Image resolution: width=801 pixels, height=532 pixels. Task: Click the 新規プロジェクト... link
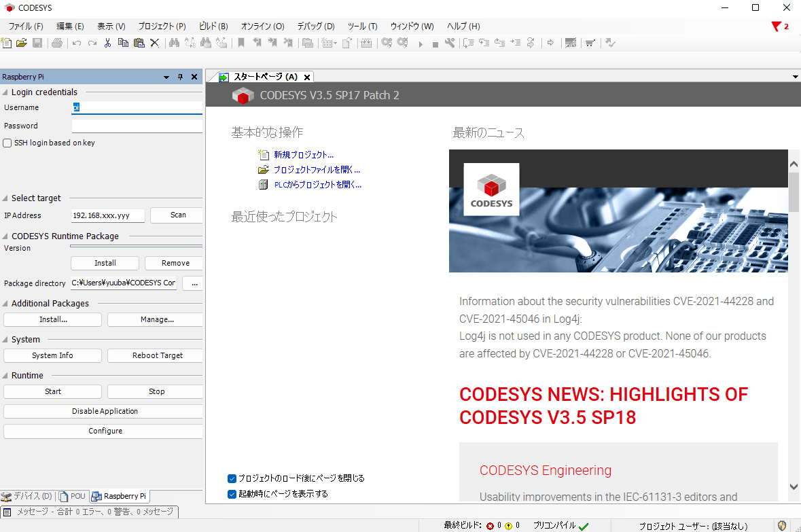[304, 155]
